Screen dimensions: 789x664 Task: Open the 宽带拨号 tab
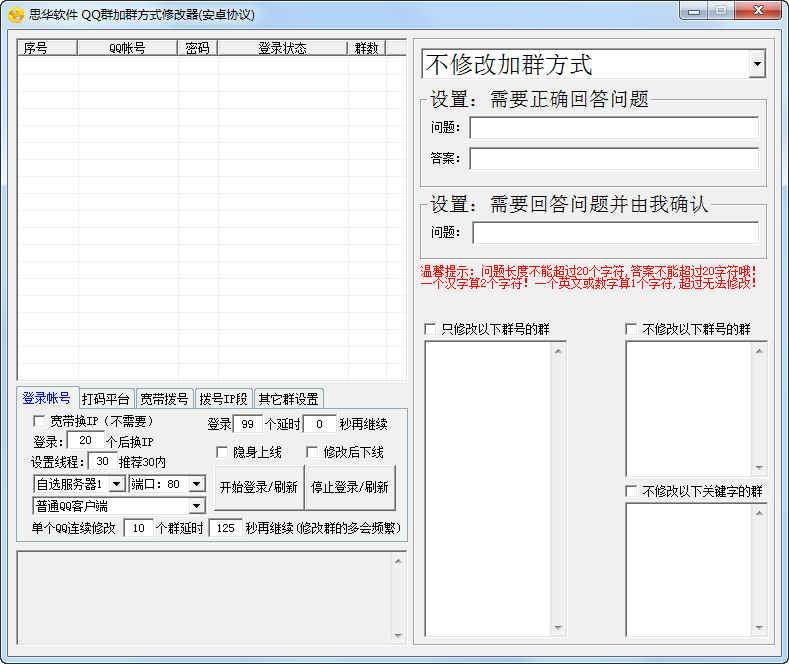pos(163,399)
